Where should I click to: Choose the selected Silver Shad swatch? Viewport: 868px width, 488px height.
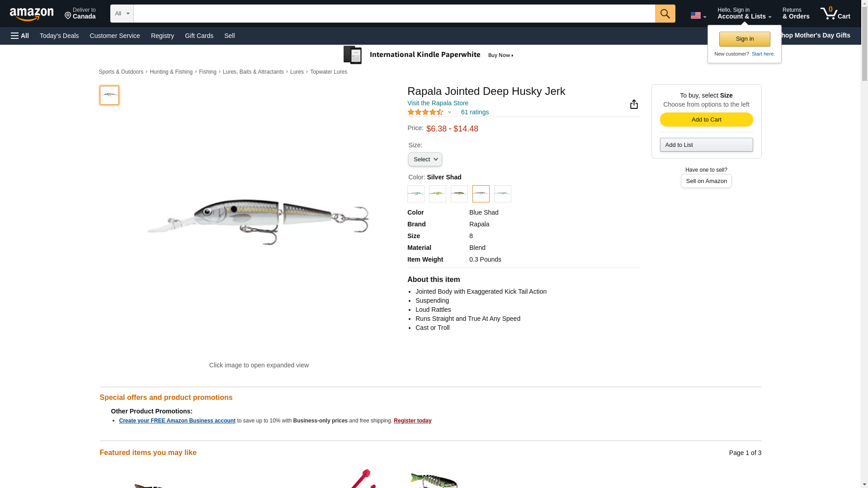[481, 194]
